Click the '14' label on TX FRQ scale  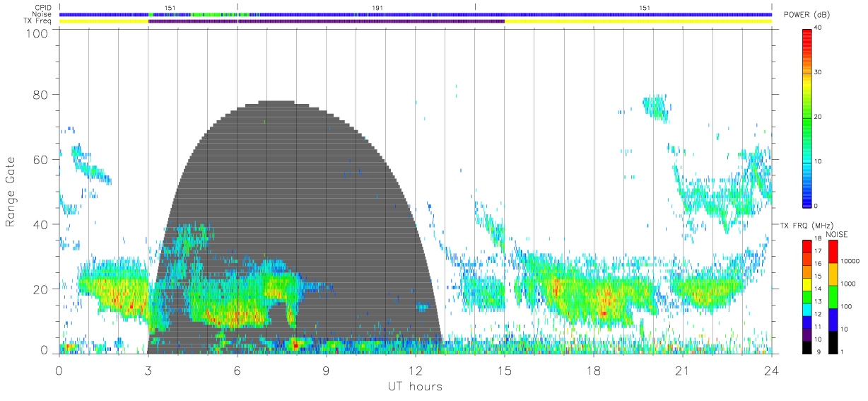819,289
